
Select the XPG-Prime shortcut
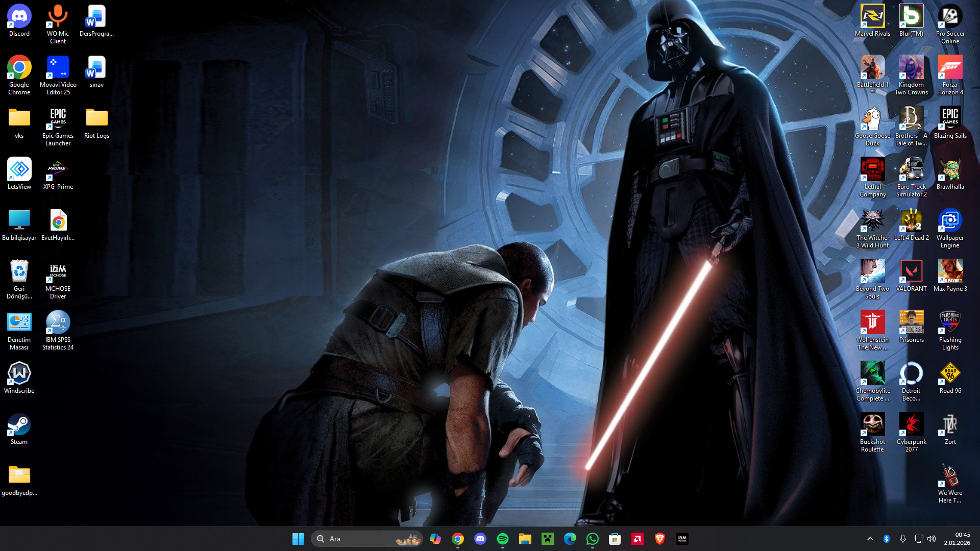(58, 174)
